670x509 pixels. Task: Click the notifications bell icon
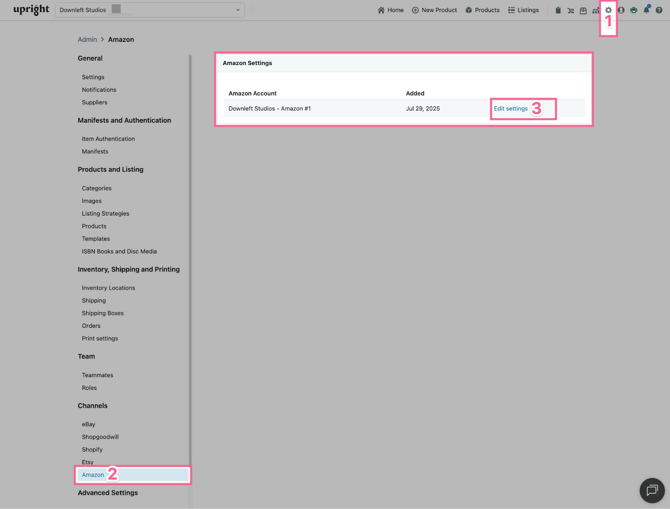(646, 10)
